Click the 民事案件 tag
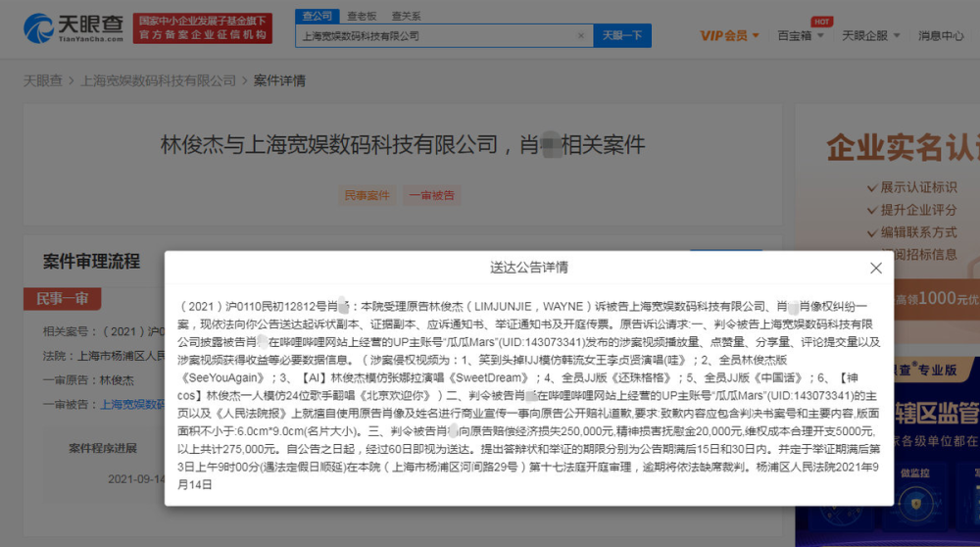Viewport: 980px width, 547px height. pos(367,195)
